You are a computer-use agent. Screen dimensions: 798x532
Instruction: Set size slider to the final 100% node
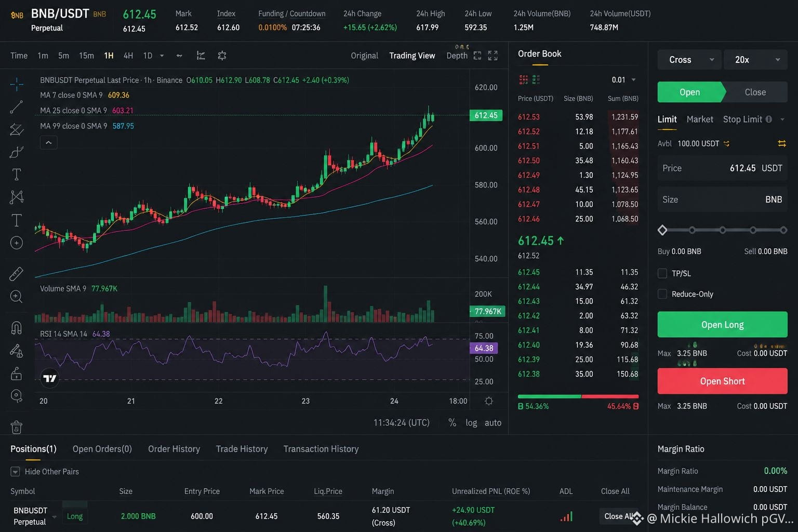pos(783,230)
